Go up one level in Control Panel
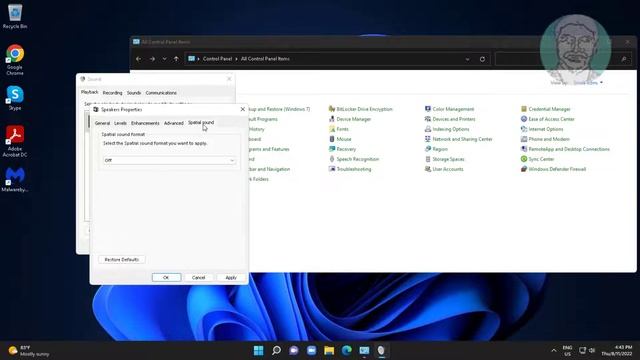 pos(176,59)
